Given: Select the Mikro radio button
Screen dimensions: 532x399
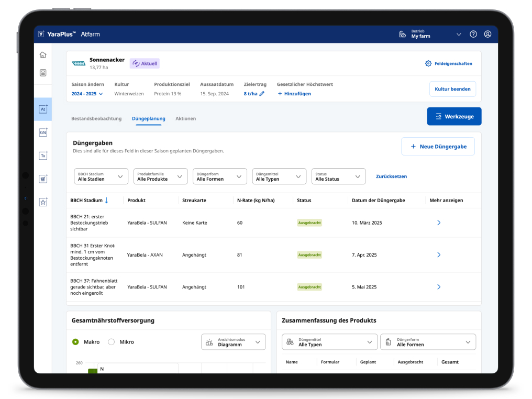Looking at the screenshot, I should [x=111, y=342].
